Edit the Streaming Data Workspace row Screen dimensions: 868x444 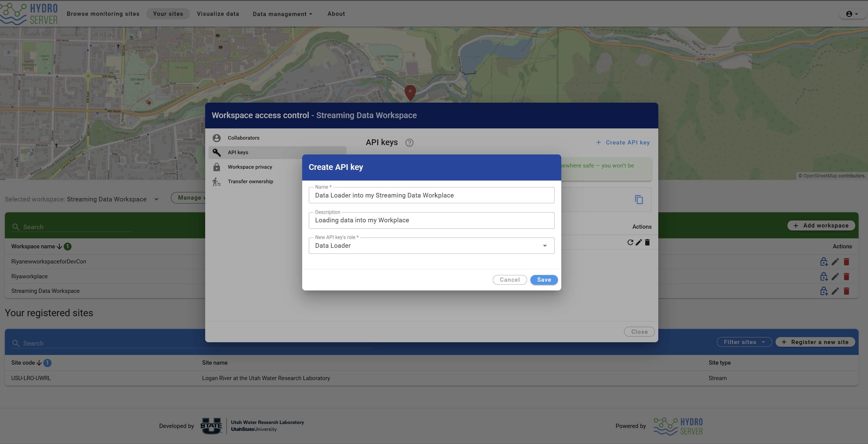pyautogui.click(x=835, y=291)
